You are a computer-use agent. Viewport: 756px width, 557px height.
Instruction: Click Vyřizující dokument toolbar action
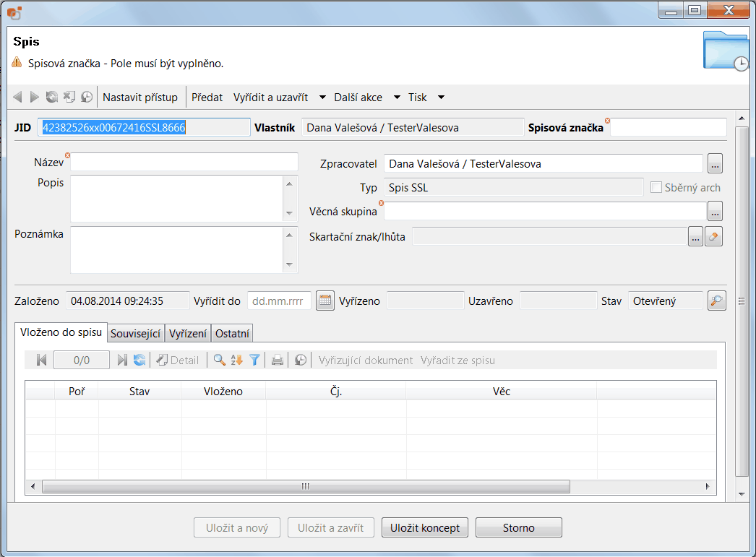366,360
